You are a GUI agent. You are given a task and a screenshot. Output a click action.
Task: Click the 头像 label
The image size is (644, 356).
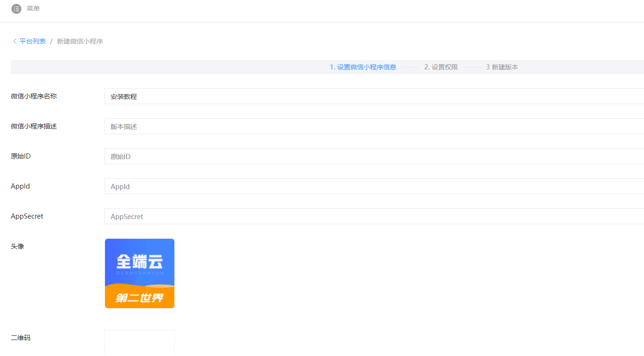[17, 246]
